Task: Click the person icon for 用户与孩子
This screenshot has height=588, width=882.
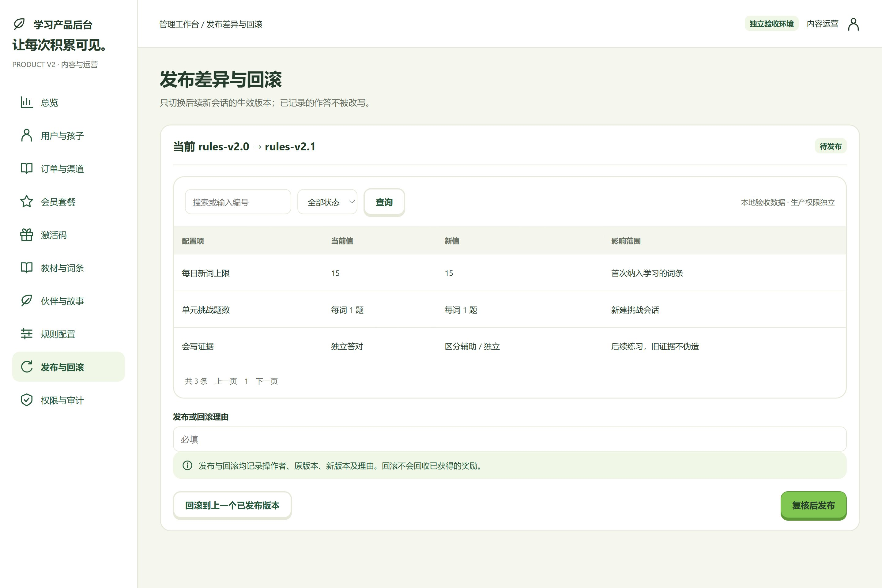Action: point(27,135)
